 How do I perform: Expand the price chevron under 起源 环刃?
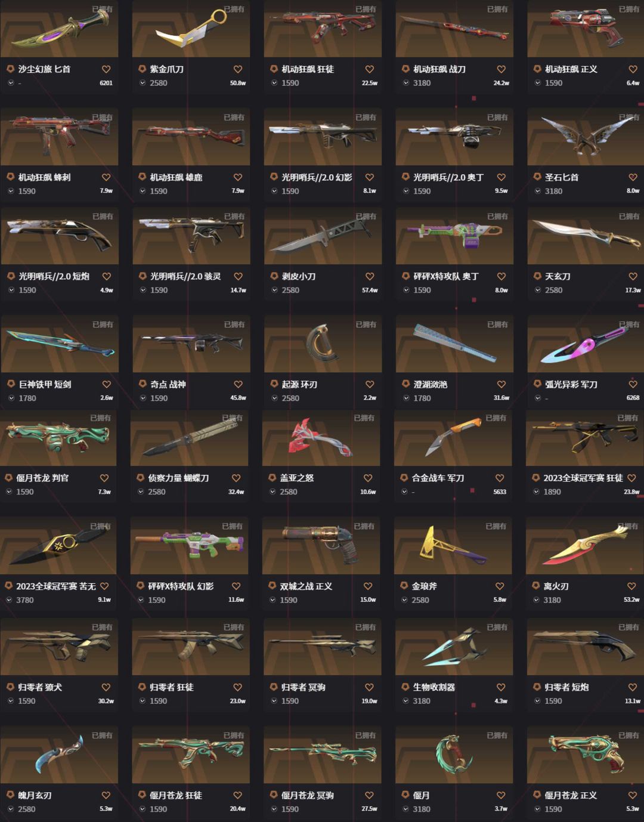click(274, 398)
